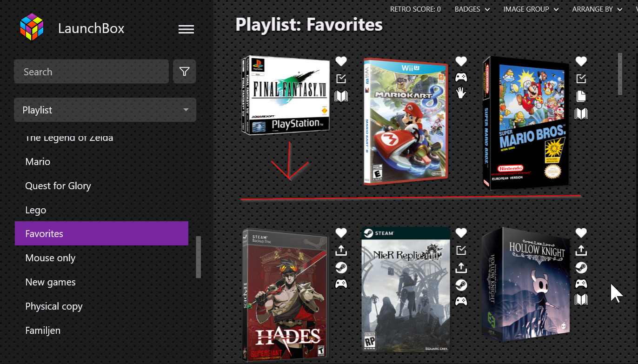Select the Favorites playlist
Viewport: 638px width, 364px height.
pos(101,233)
